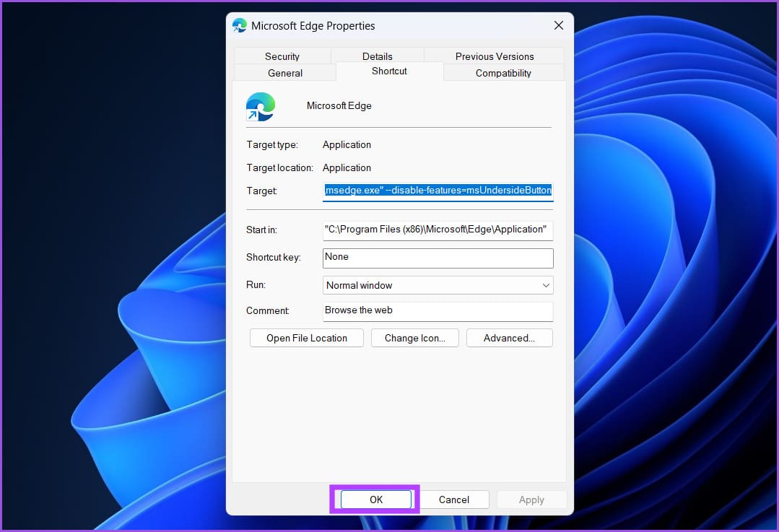Click the Open File Location button
The image size is (779, 532).
[307, 338]
